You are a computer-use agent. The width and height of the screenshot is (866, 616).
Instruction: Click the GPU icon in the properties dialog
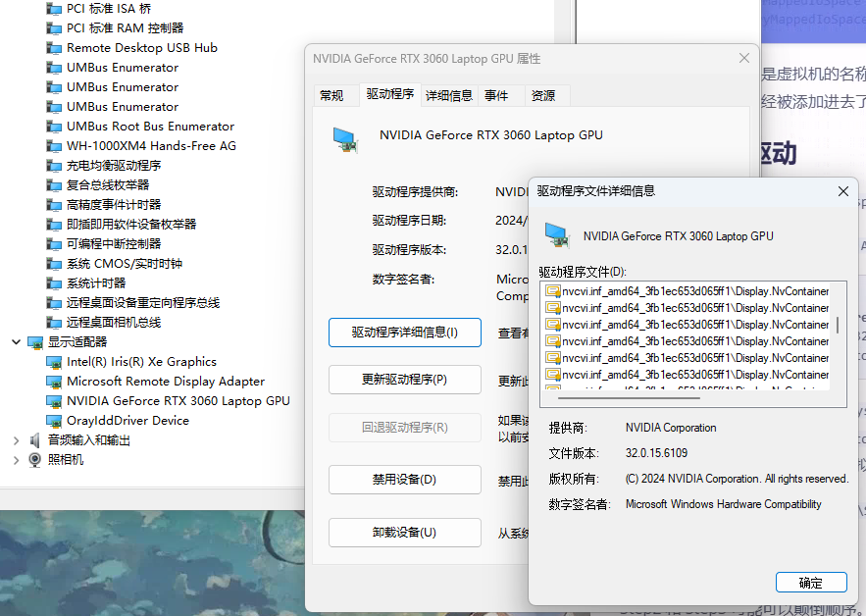point(346,139)
